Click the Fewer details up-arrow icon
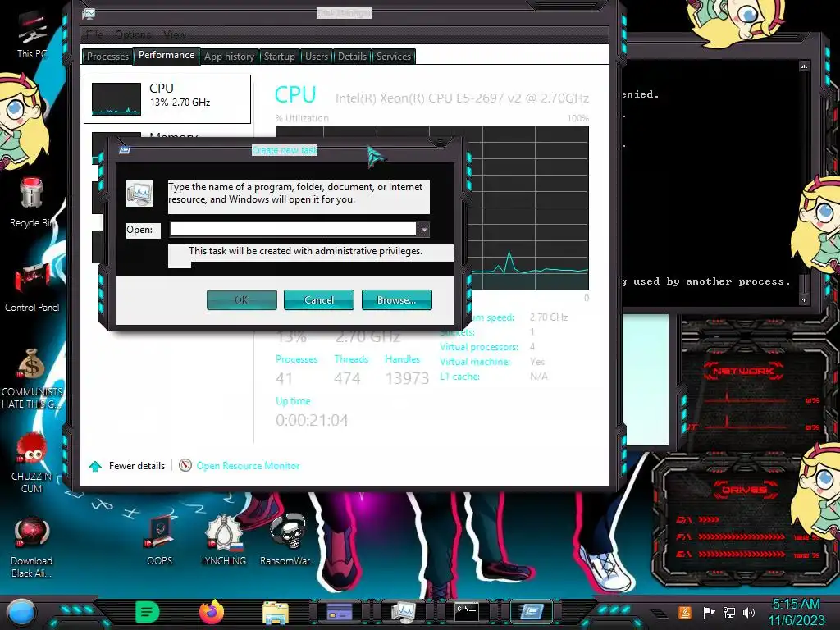The image size is (840, 630). (95, 466)
